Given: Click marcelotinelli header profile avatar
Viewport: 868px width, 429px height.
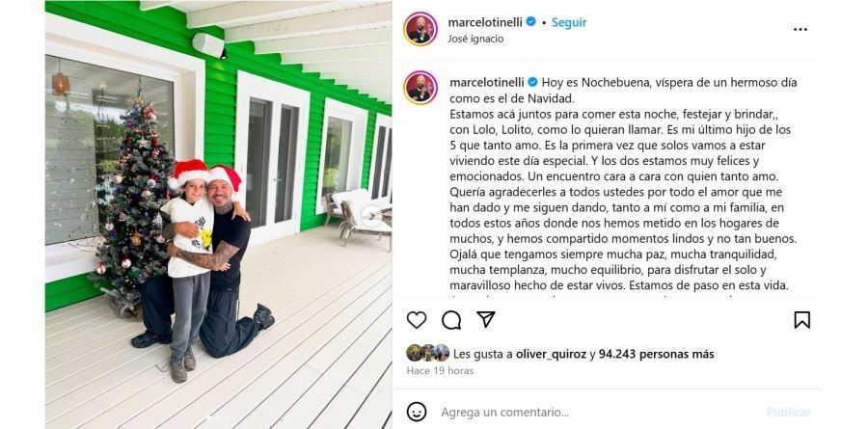Looking at the screenshot, I should coord(420,29).
